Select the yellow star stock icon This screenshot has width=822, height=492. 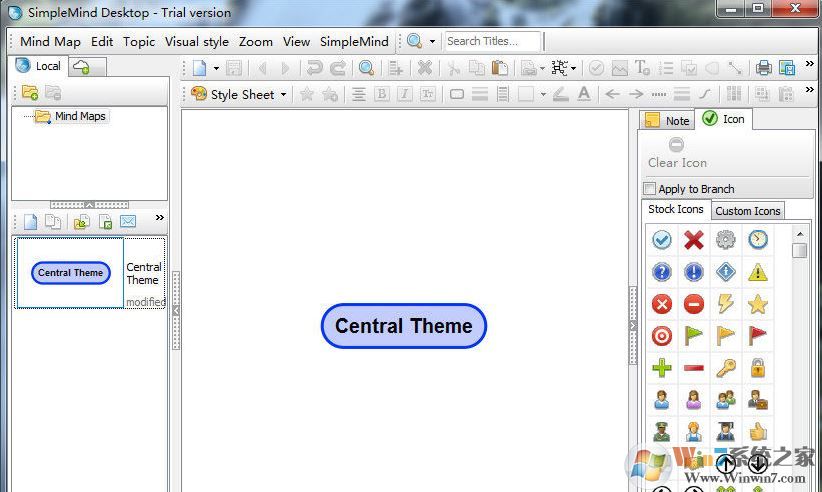(758, 304)
